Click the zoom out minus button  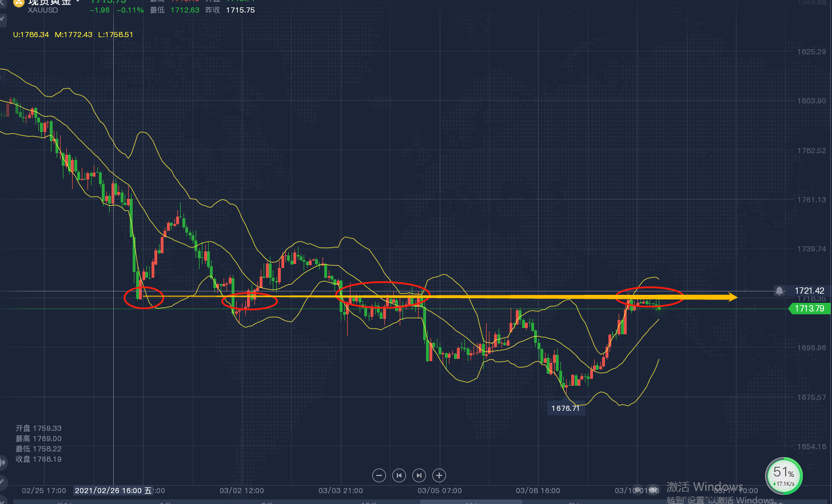[379, 475]
